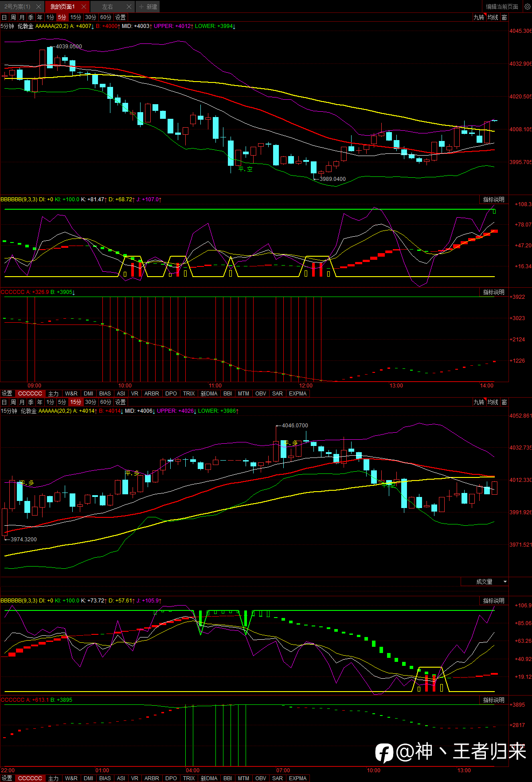
Task: Select MTM indicator under 5分钟 chart
Action: [x=243, y=394]
